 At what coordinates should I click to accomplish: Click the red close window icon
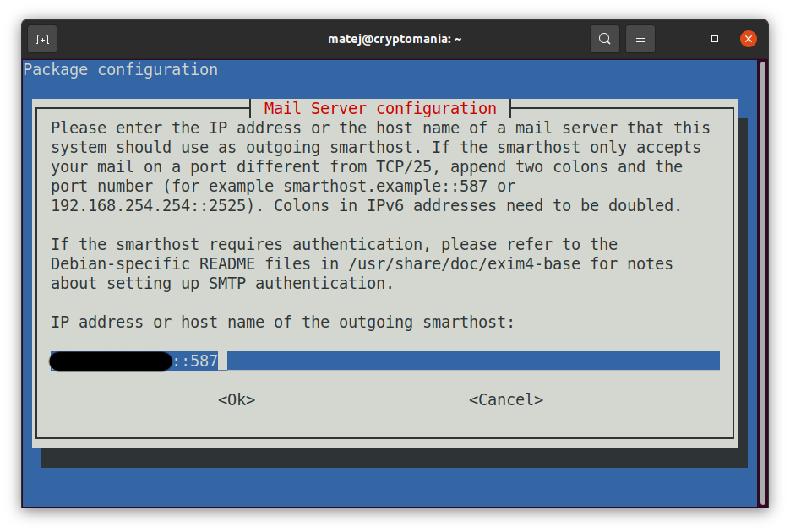(x=748, y=39)
